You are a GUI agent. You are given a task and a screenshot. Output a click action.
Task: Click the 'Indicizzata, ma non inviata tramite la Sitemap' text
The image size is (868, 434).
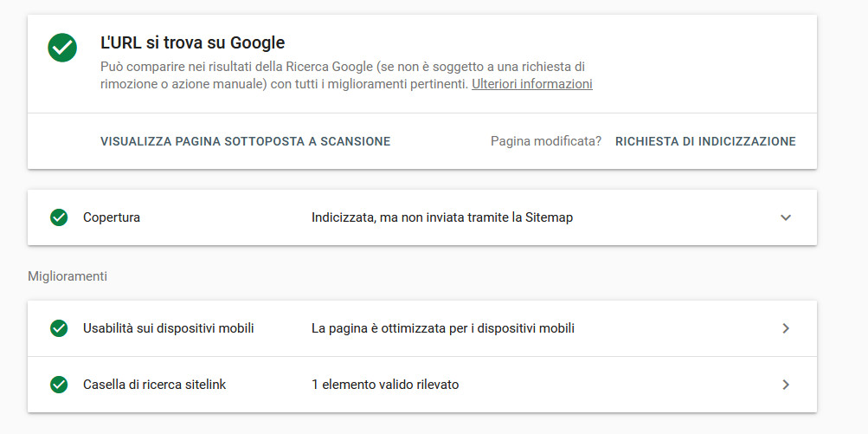(x=441, y=217)
